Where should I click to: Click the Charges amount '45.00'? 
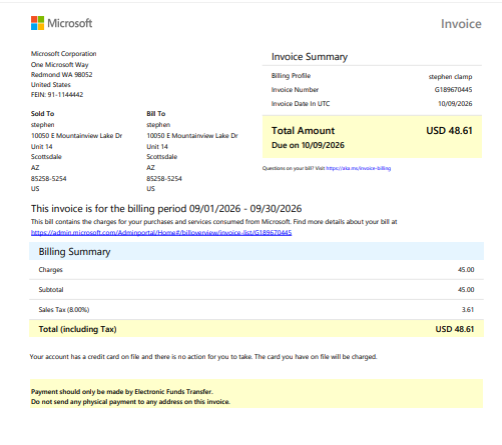(466, 270)
